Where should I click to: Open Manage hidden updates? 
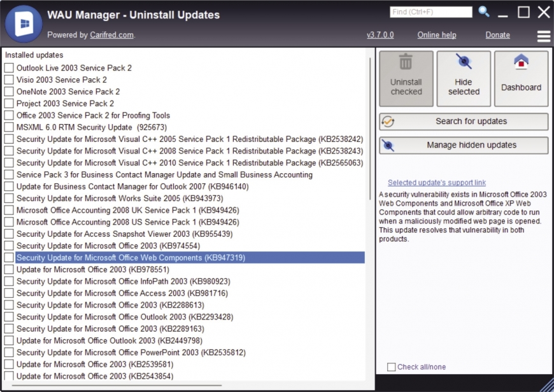coord(464,145)
